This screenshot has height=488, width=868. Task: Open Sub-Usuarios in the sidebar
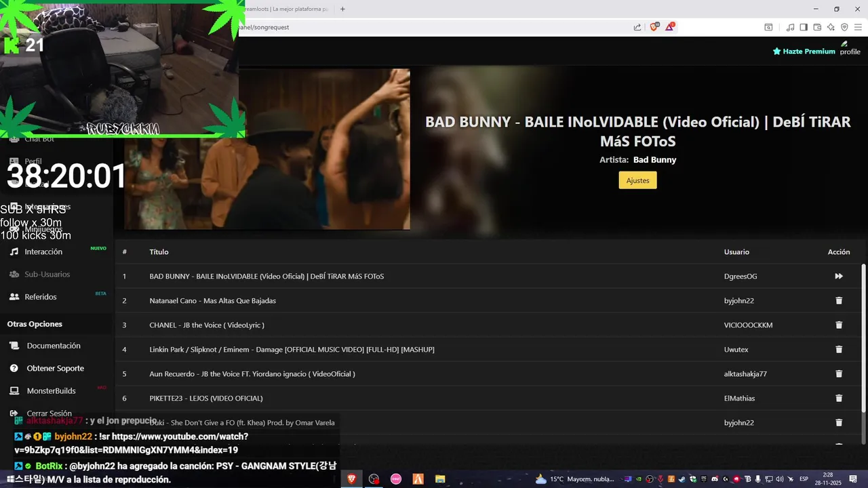click(x=47, y=274)
